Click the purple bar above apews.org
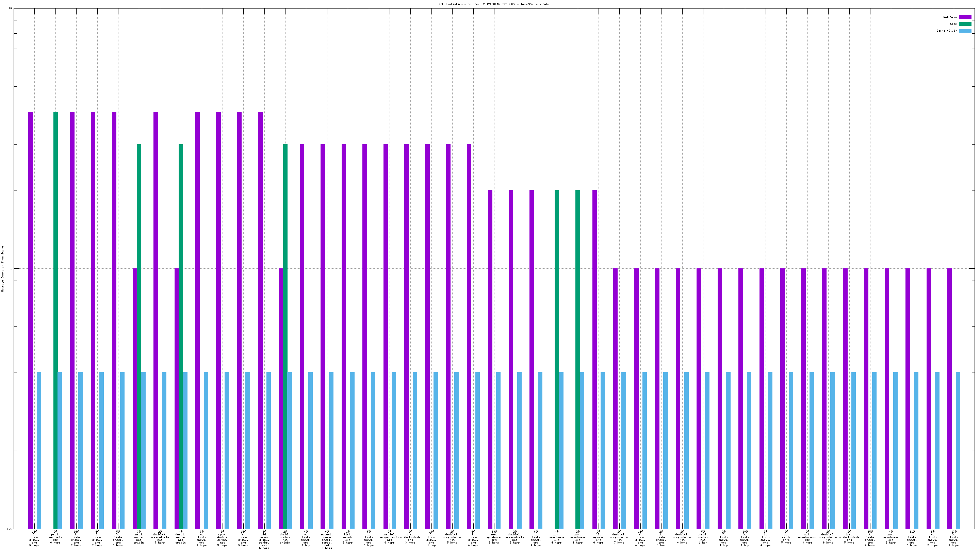980x551 pixels. (594, 359)
